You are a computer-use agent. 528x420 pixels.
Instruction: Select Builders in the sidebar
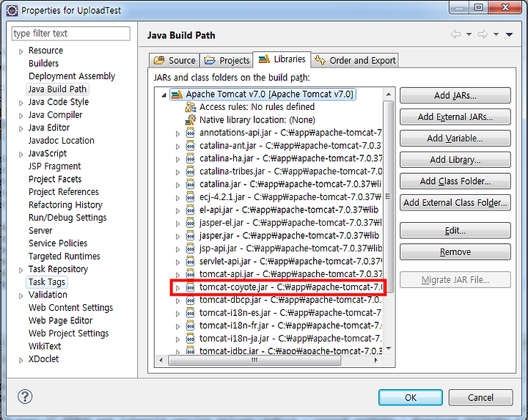click(x=43, y=64)
